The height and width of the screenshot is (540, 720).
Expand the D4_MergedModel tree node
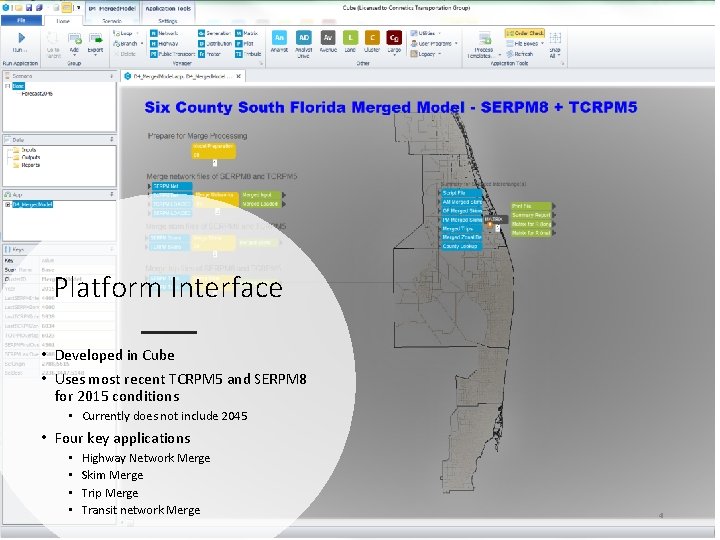(x=7, y=205)
